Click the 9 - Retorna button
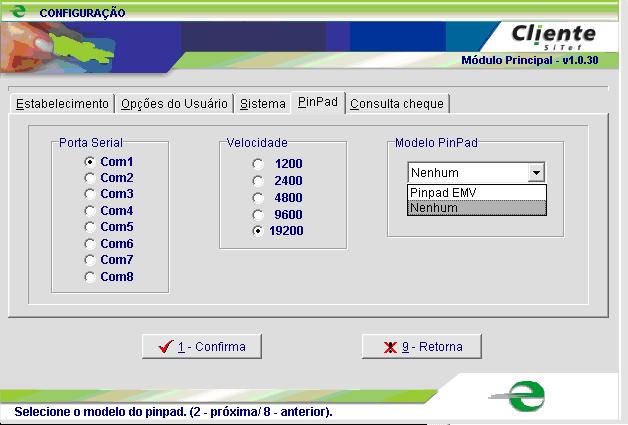 (x=420, y=347)
